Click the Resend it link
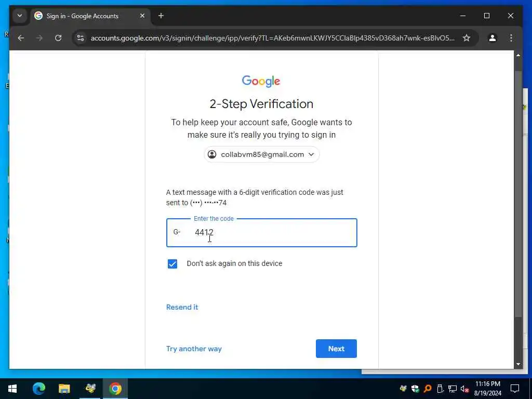This screenshot has height=399, width=532. point(182,307)
